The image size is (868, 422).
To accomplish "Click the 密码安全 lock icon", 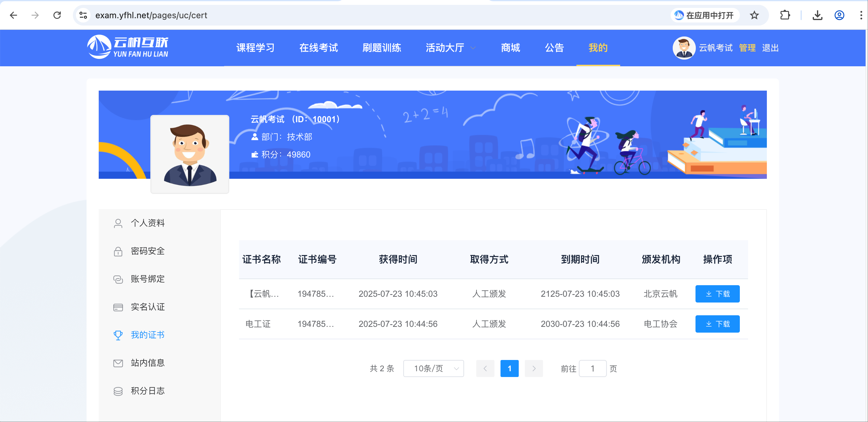I will [118, 251].
